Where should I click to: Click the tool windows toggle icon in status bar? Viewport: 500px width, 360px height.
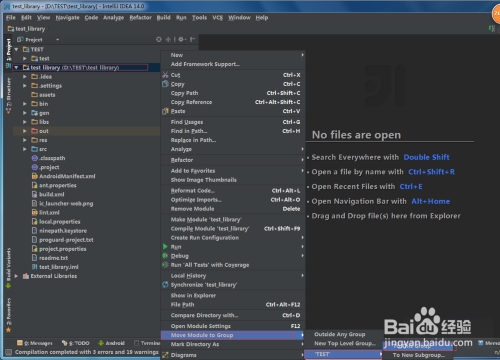pyautogui.click(x=9, y=352)
